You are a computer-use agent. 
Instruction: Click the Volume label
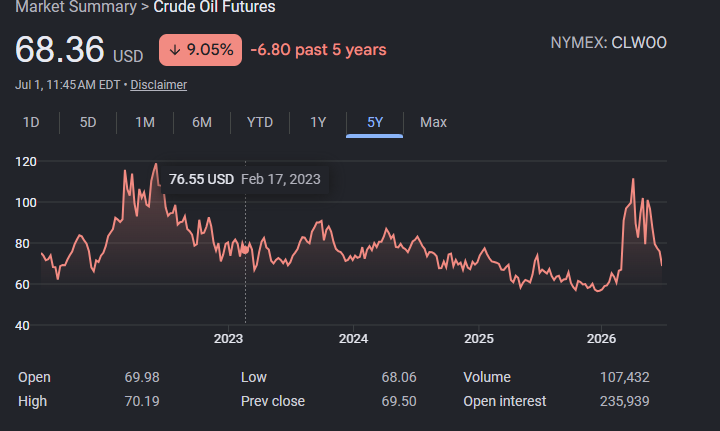coord(487,377)
